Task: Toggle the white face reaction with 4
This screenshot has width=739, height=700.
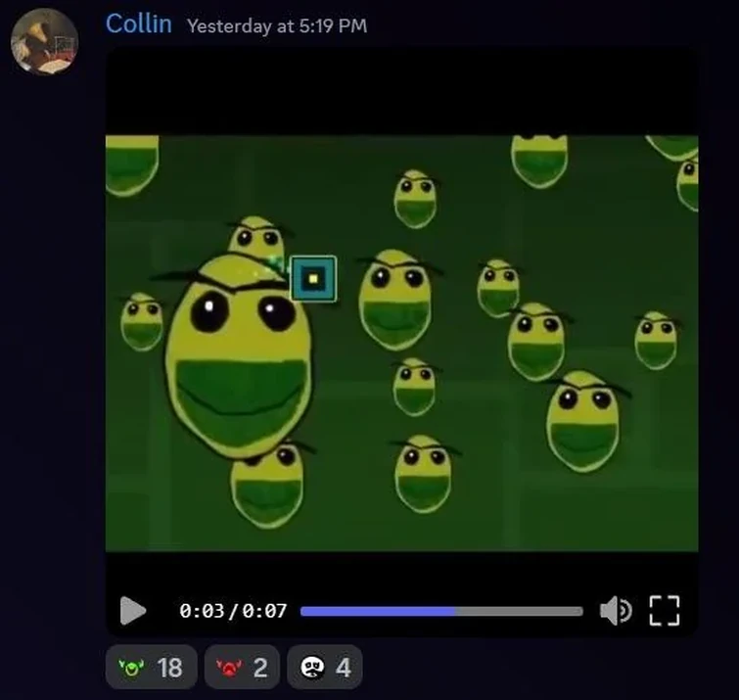Action: (325, 667)
